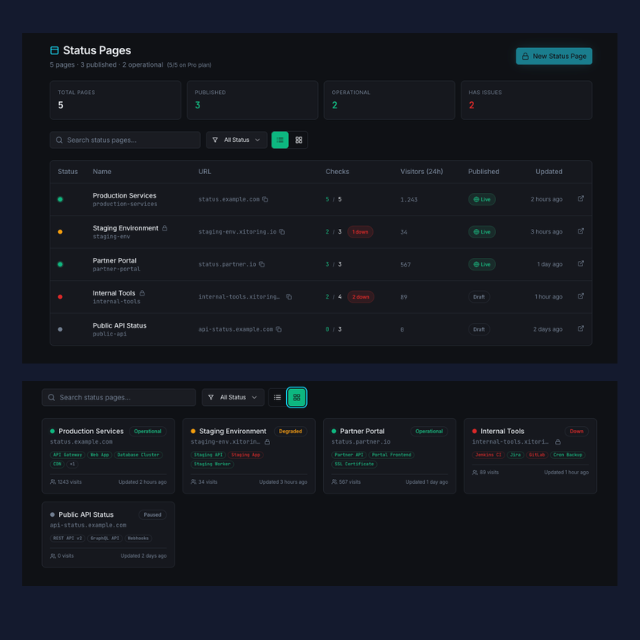Open Internal Tools row external link icon
The image size is (640, 640).
click(x=580, y=296)
